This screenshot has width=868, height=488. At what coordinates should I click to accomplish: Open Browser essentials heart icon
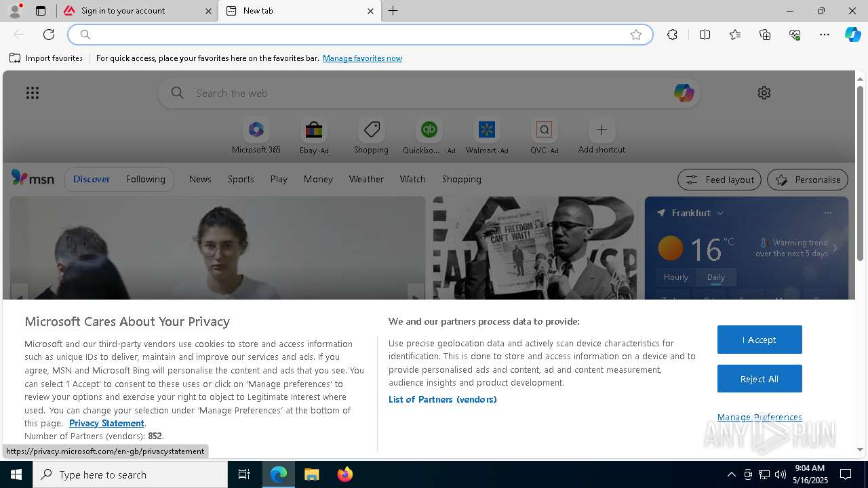(795, 35)
